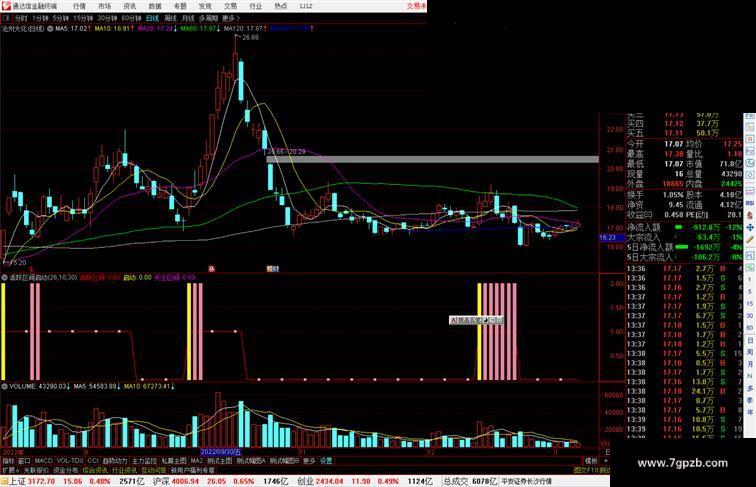Open 设置 in the indicator bar
The image size is (756, 487).
(x=326, y=461)
